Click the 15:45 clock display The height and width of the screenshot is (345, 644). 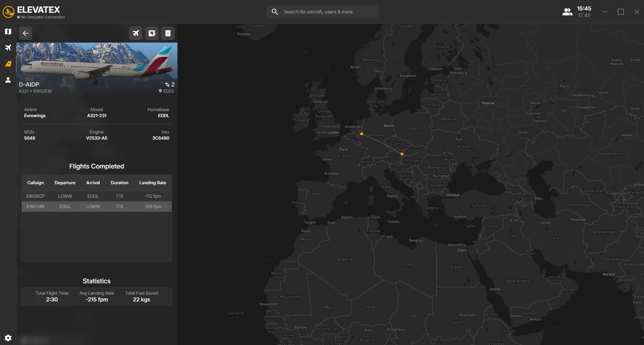[x=584, y=9]
